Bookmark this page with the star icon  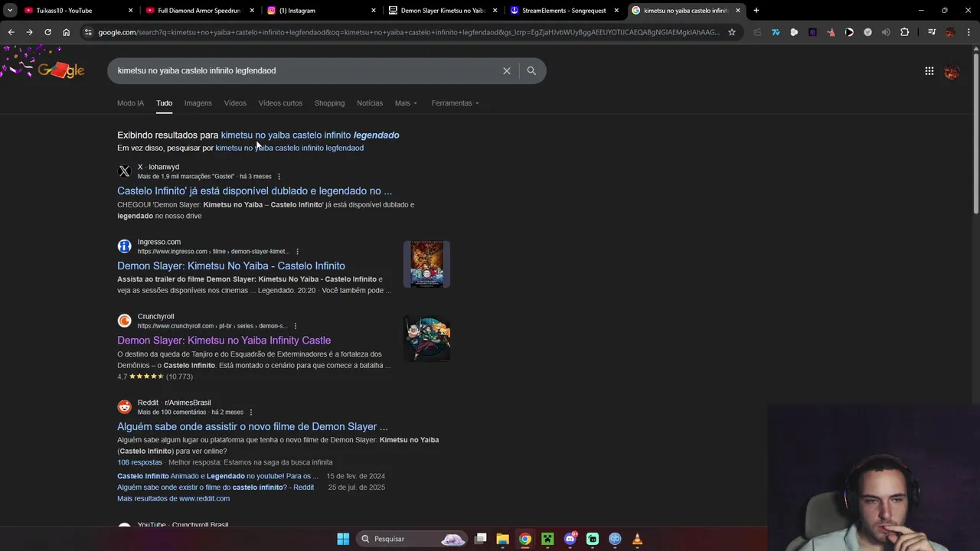pyautogui.click(x=732, y=32)
